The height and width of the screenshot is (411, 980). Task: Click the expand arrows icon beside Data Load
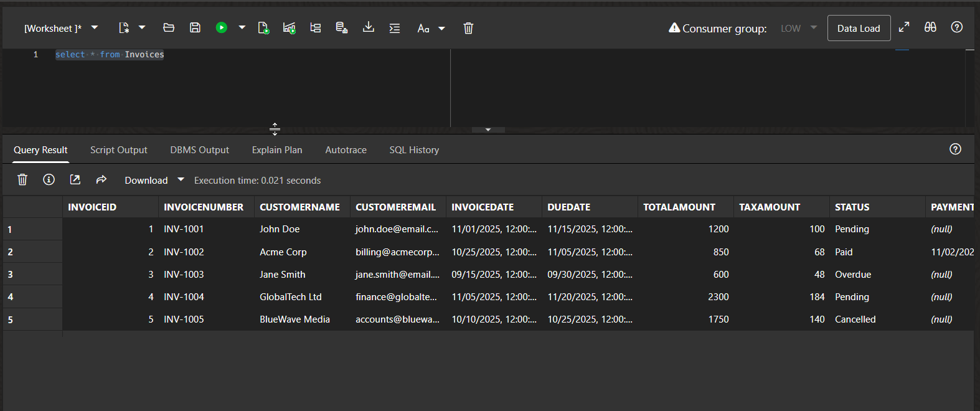click(x=904, y=27)
